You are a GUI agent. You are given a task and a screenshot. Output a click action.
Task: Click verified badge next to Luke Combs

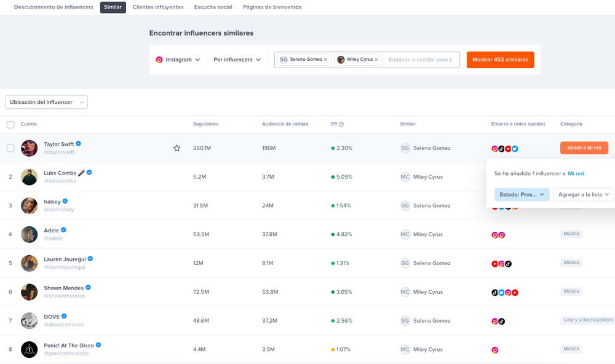click(x=89, y=172)
